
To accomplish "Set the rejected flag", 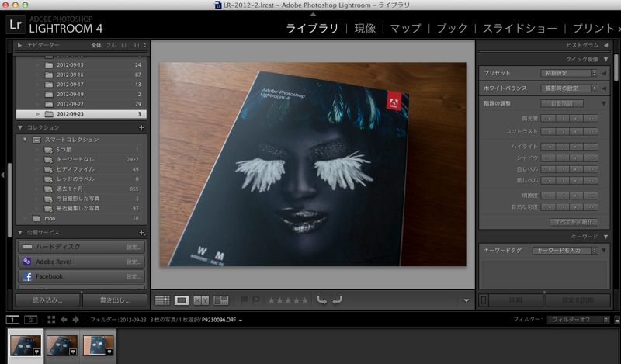I will tap(256, 300).
